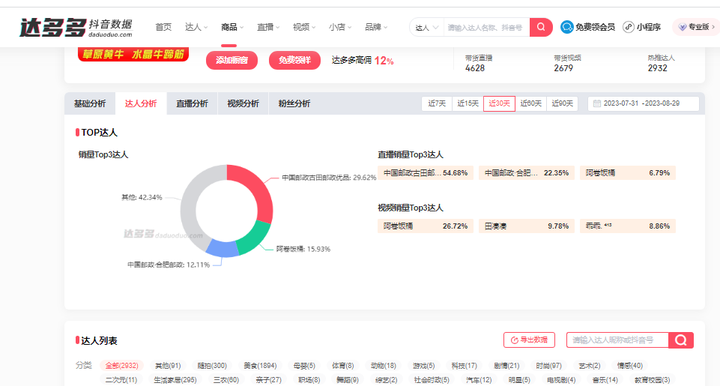Expand the 品牌 navigation menu
Screen dimensions: 720x386
[x=376, y=27]
